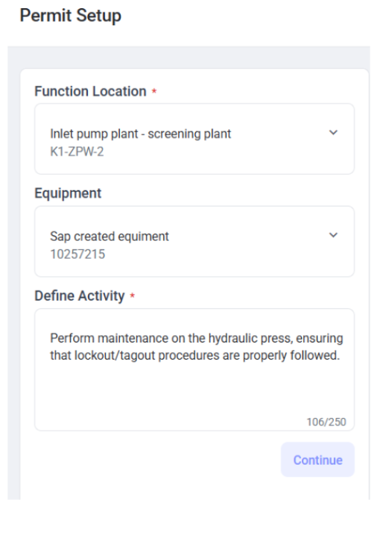Click the red asterisk beside Define Activity

(132, 295)
